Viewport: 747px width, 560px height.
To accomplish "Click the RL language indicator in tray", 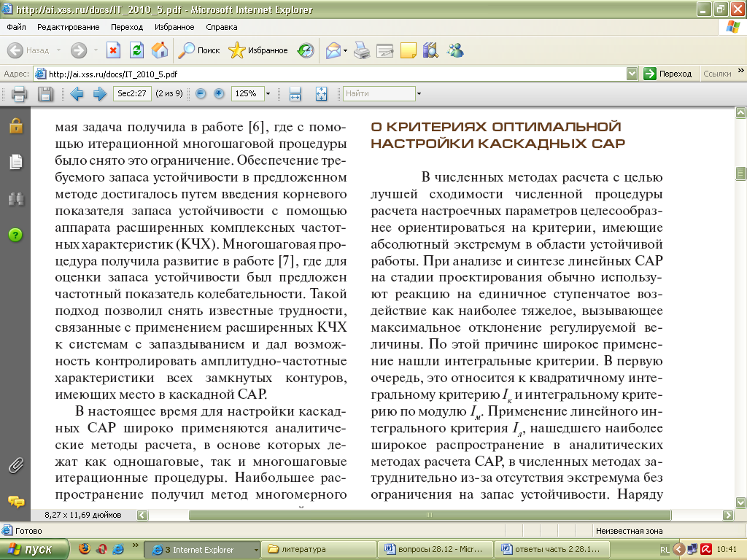I will click(665, 550).
